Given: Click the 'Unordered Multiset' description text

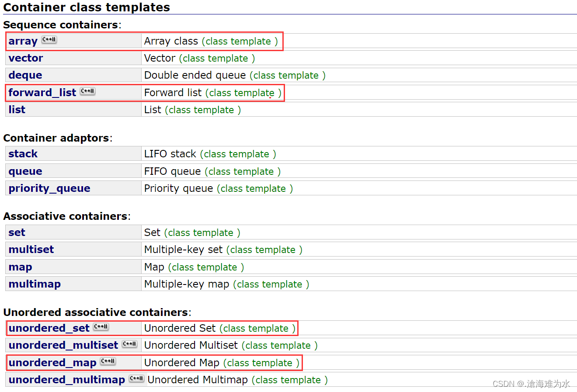Looking at the screenshot, I should (x=191, y=345).
